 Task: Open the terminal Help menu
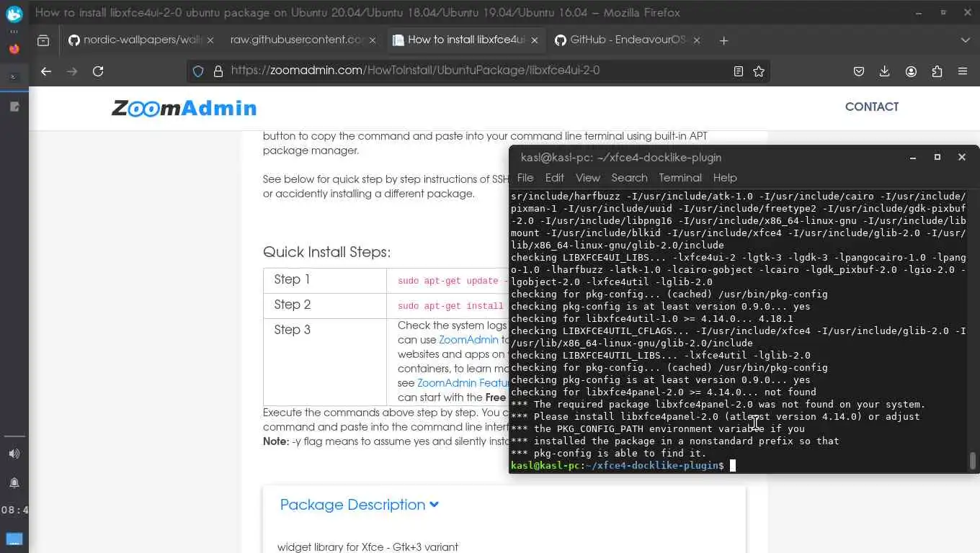(x=725, y=178)
